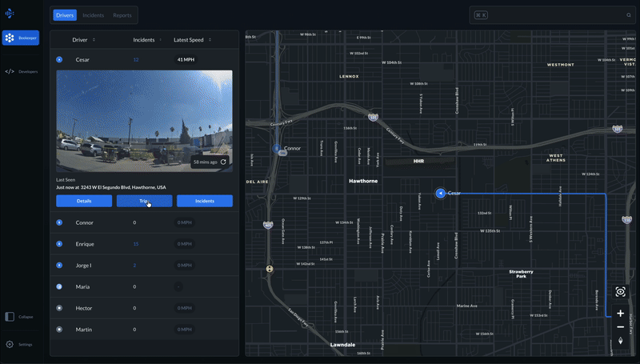The height and width of the screenshot is (364, 640).
Task: Switch to the Reports tab
Action: [x=122, y=15]
